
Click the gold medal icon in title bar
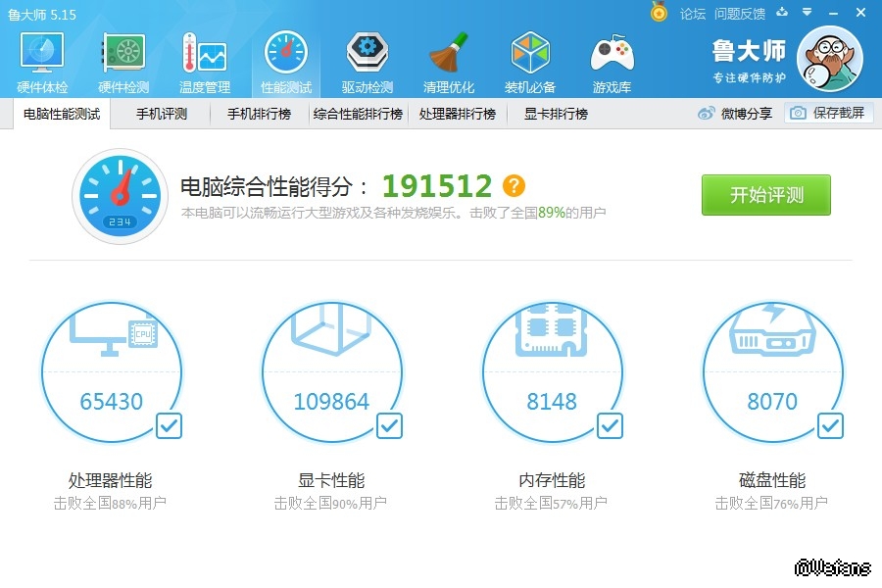pos(659,13)
